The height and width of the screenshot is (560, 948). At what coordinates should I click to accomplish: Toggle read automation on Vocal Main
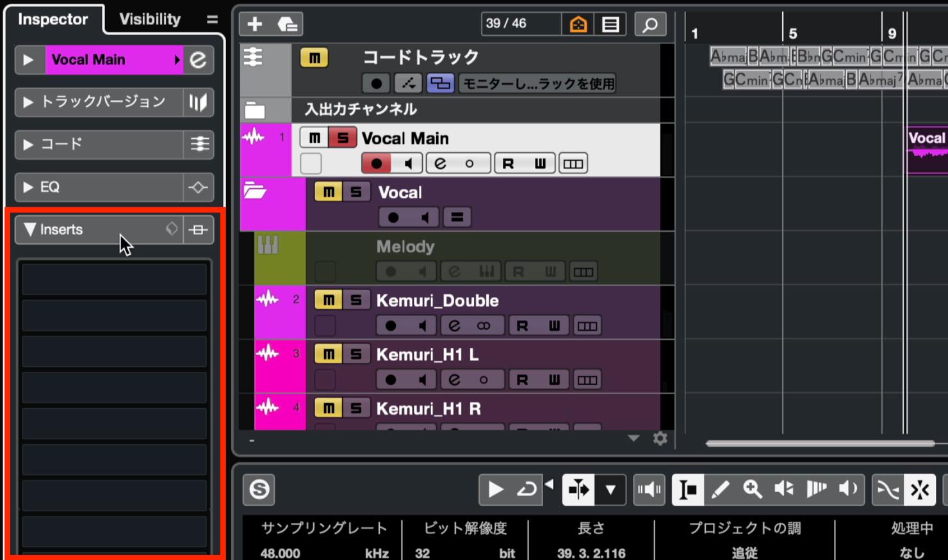click(x=508, y=163)
